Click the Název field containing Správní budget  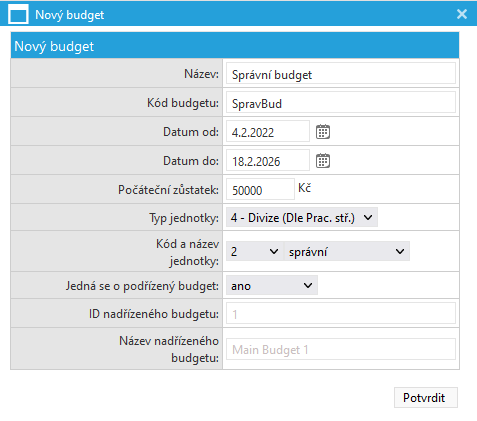click(341, 73)
